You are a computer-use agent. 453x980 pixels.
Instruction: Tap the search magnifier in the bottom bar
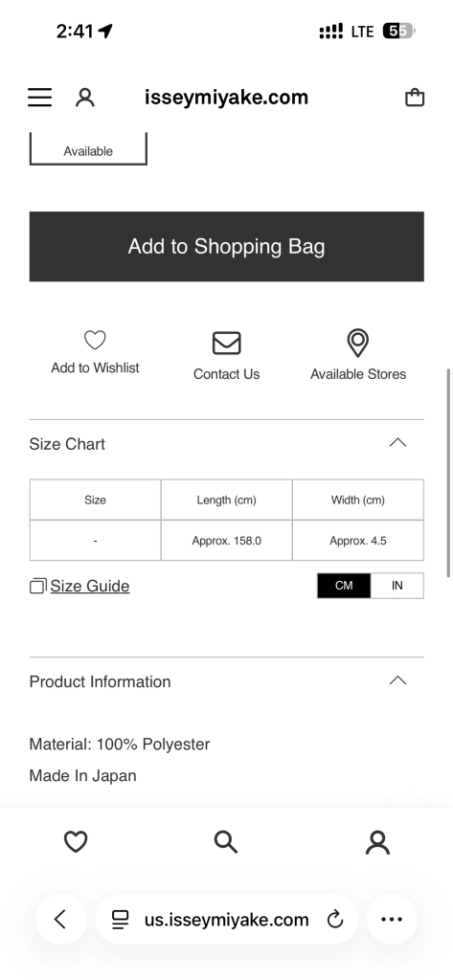226,842
